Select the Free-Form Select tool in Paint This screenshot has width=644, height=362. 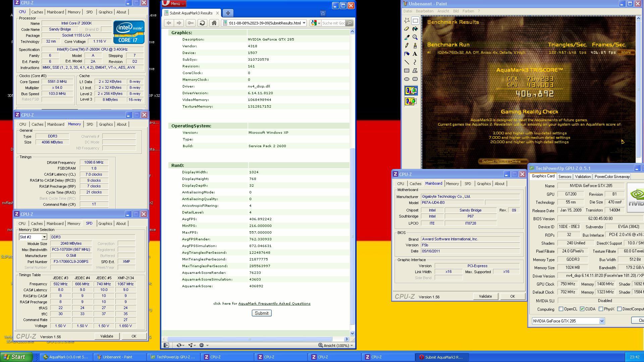pyautogui.click(x=407, y=20)
